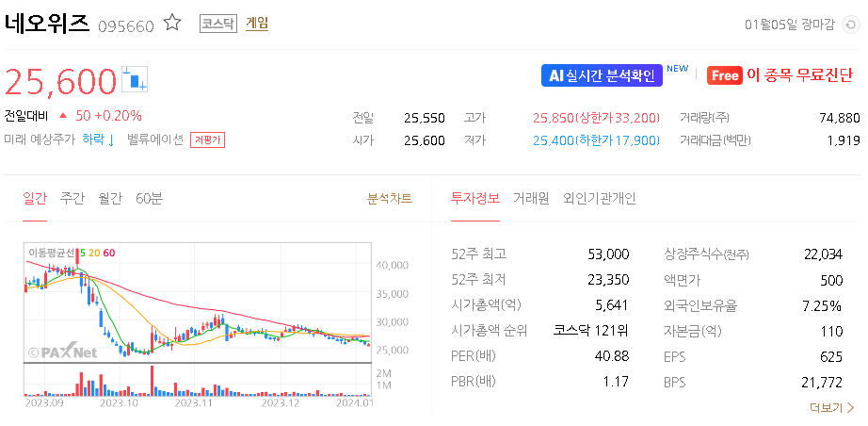
Task: Switch to the 60분 chart tab
Action: tap(150, 198)
